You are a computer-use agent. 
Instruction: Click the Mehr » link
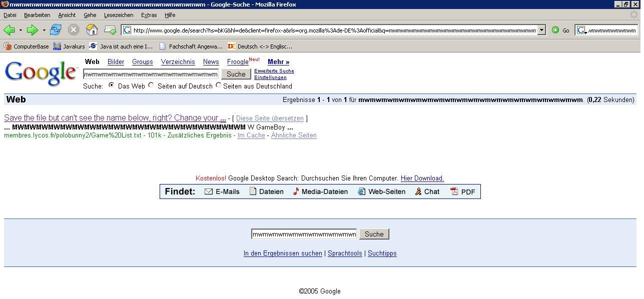tap(279, 62)
